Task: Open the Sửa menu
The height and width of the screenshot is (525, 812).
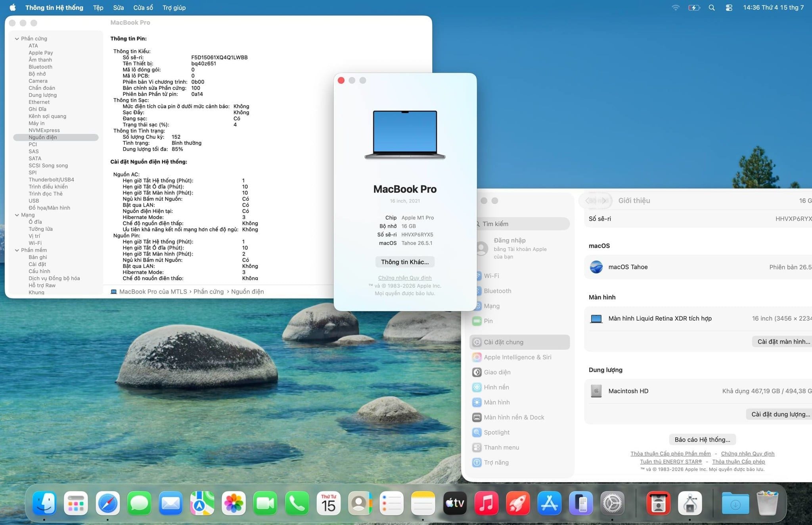Action: 118,8
